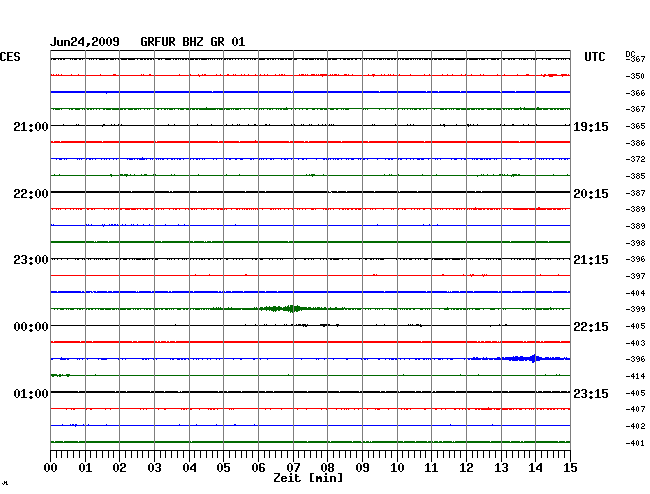650x494 pixels.
Task: Select minute label 08 on time axis
Action: [327, 468]
